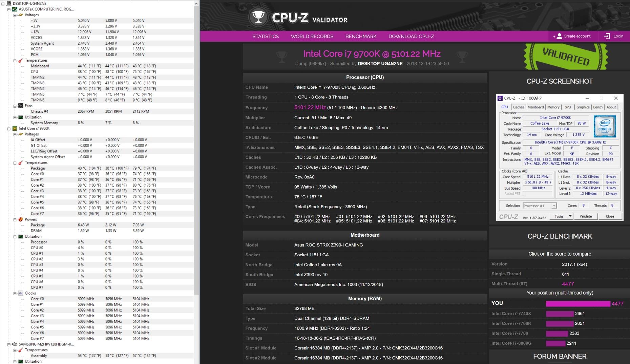Click the Tools button in CPU-Z
The height and width of the screenshot is (364, 630).
point(559,216)
